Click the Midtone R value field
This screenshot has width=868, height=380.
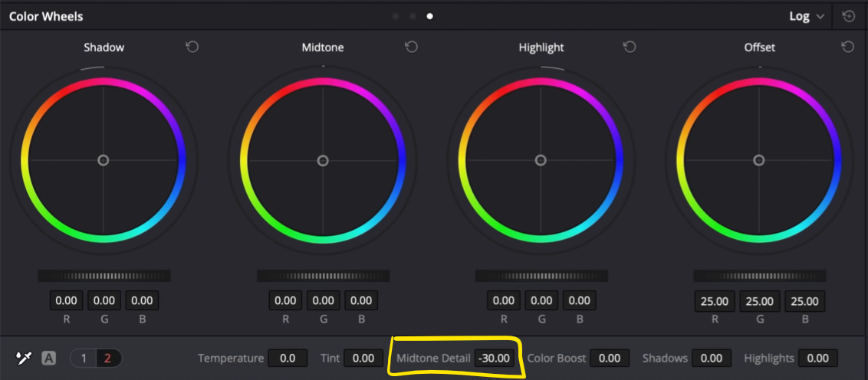286,301
